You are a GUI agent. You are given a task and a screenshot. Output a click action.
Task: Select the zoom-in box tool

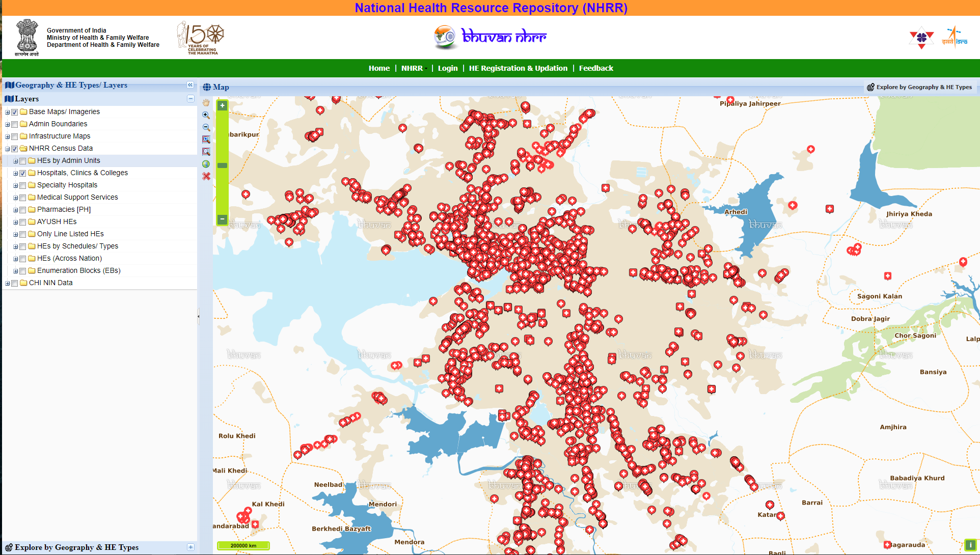pos(206,140)
